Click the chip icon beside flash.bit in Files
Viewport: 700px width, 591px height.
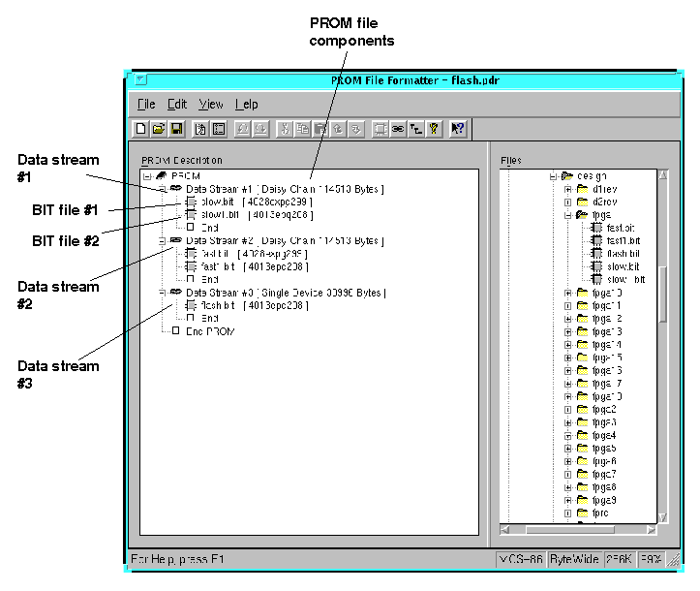(596, 254)
